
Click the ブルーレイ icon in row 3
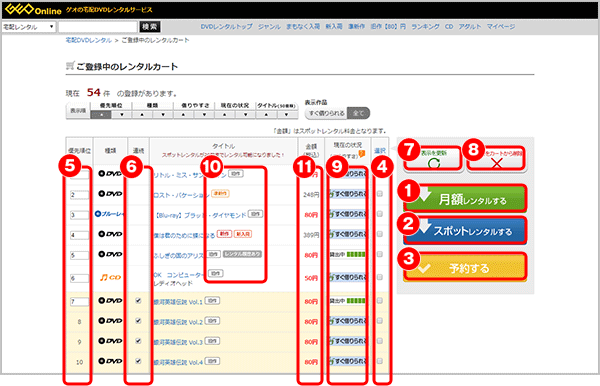point(110,214)
